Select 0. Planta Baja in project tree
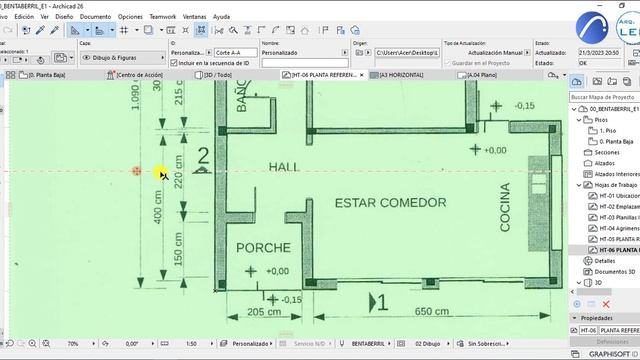The image size is (640, 360). 611,142
